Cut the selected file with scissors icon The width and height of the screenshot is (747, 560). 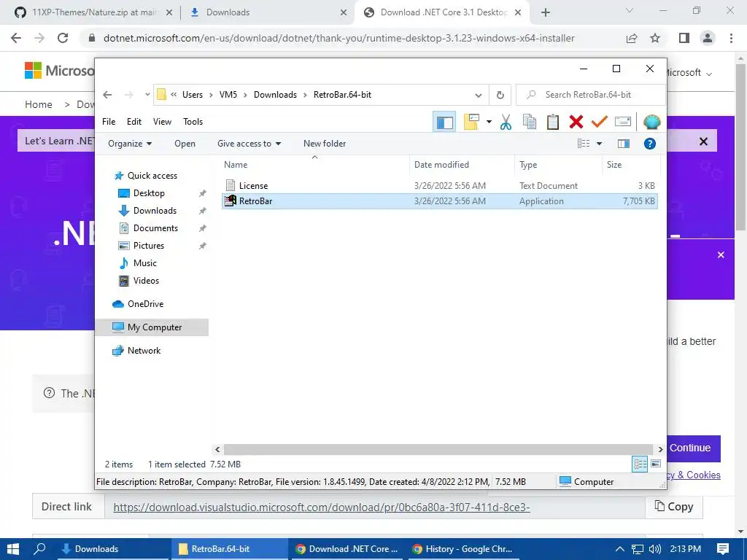[x=506, y=122]
